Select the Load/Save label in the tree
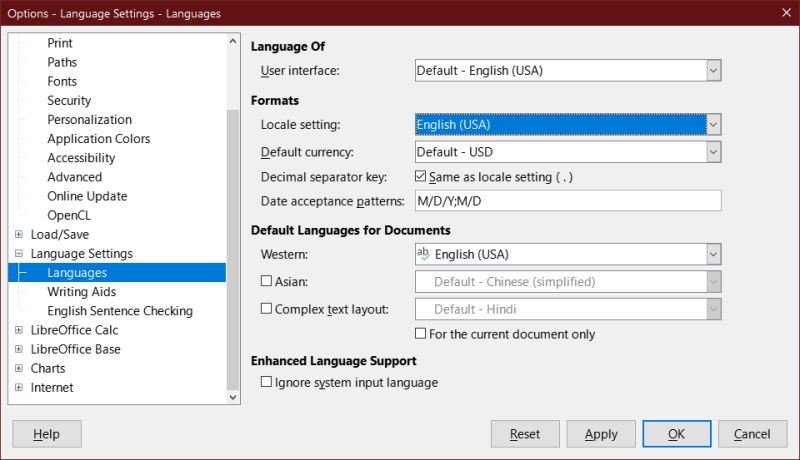Viewport: 800px width, 460px height. click(x=60, y=234)
